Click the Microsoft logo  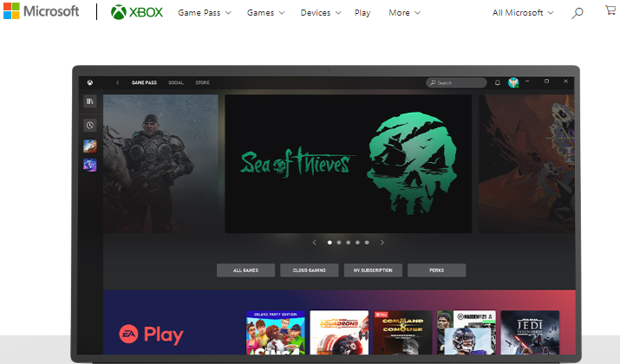tap(41, 11)
